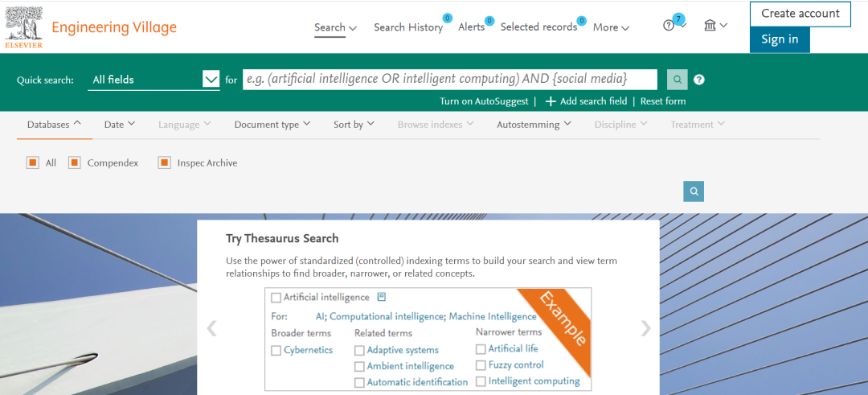Expand the Sort by filter

[354, 125]
